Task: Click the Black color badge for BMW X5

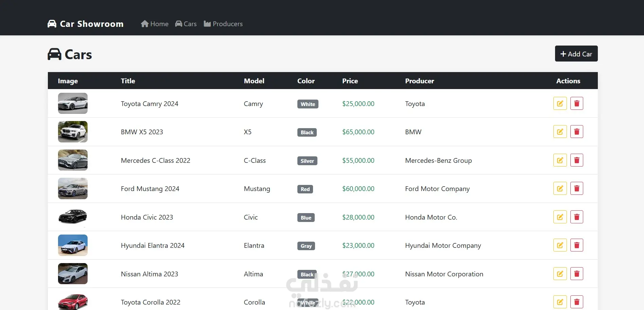Action: tap(307, 132)
